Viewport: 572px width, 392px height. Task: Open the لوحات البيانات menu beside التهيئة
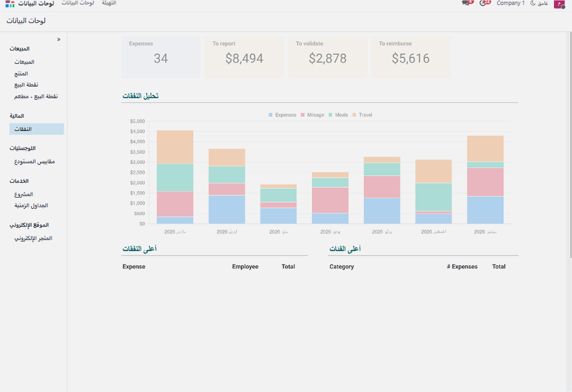(78, 3)
